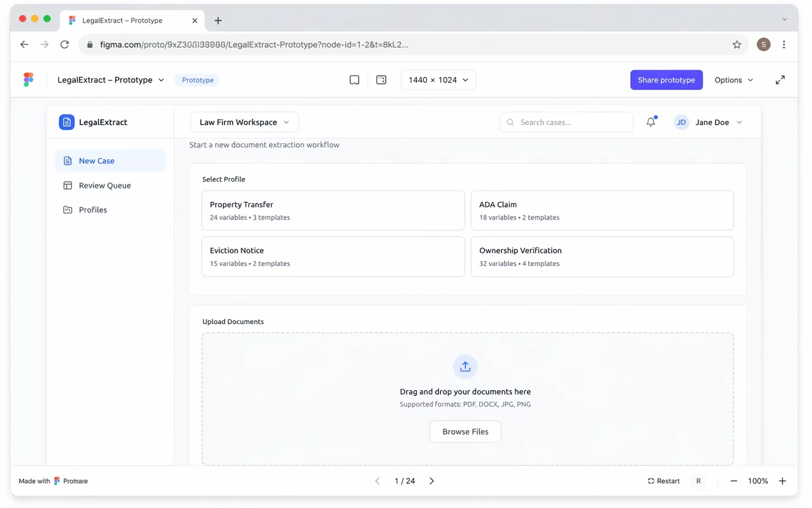
Task: Click the 1 / 24 frame counter
Action: tap(404, 481)
